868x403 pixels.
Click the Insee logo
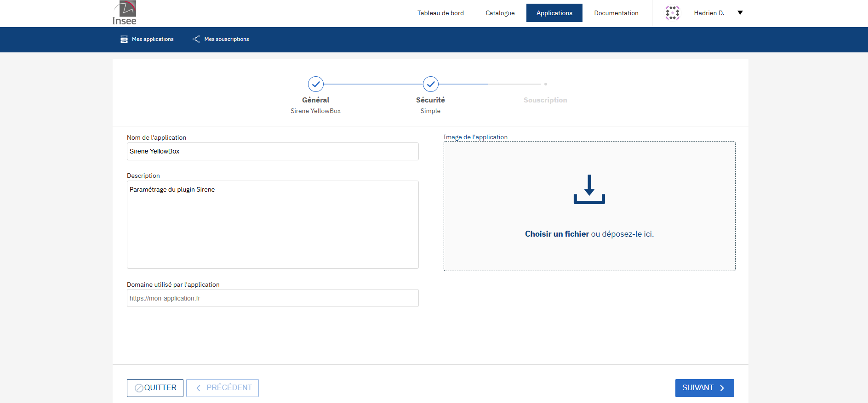click(x=125, y=13)
